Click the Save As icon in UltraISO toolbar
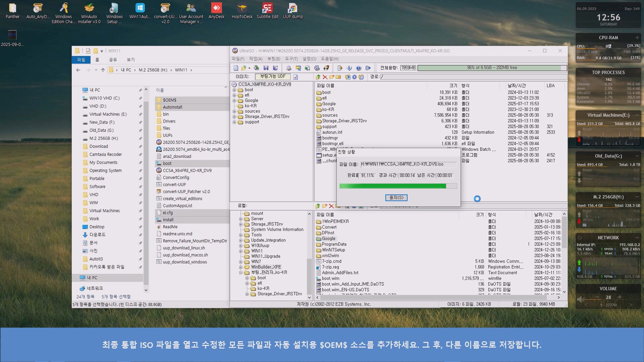Screen dimensions: 644x362 [x=275, y=68]
